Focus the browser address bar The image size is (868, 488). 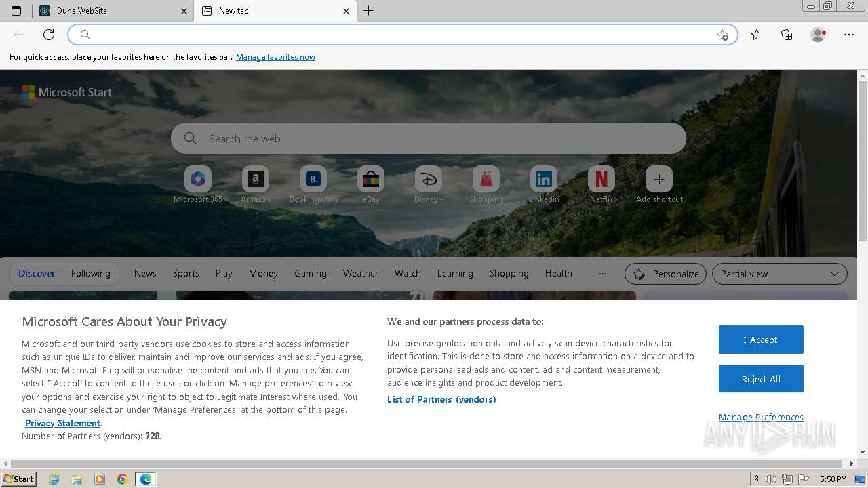point(402,35)
